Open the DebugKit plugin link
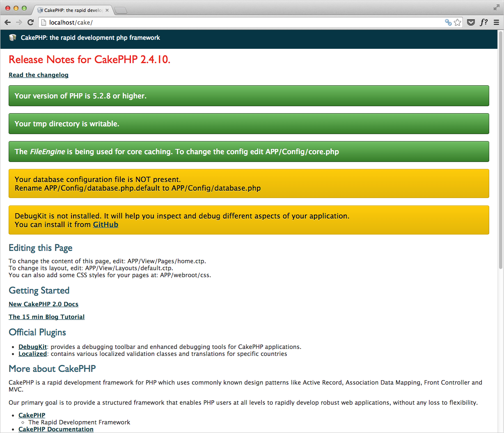The height and width of the screenshot is (433, 504). coord(33,347)
